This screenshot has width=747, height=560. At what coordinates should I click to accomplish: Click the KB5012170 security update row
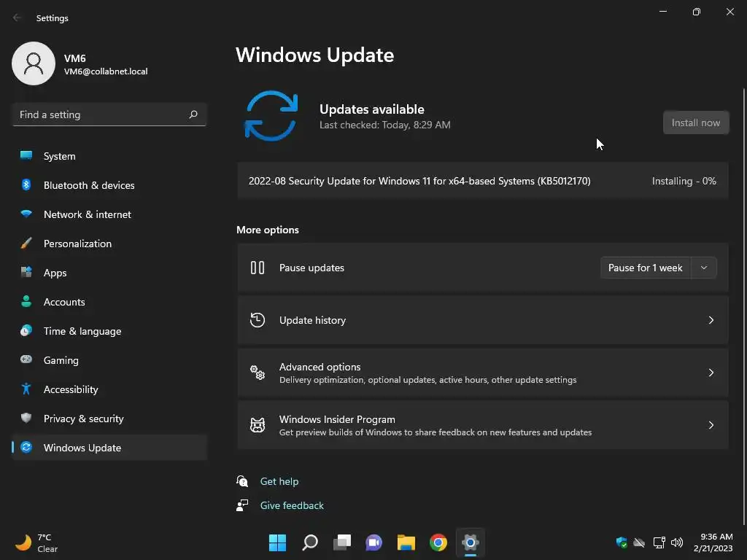483,181
